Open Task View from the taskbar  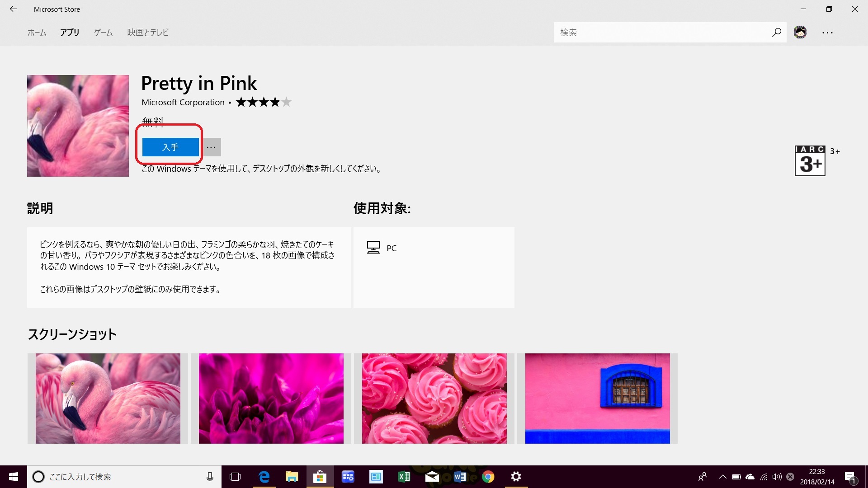(235, 477)
